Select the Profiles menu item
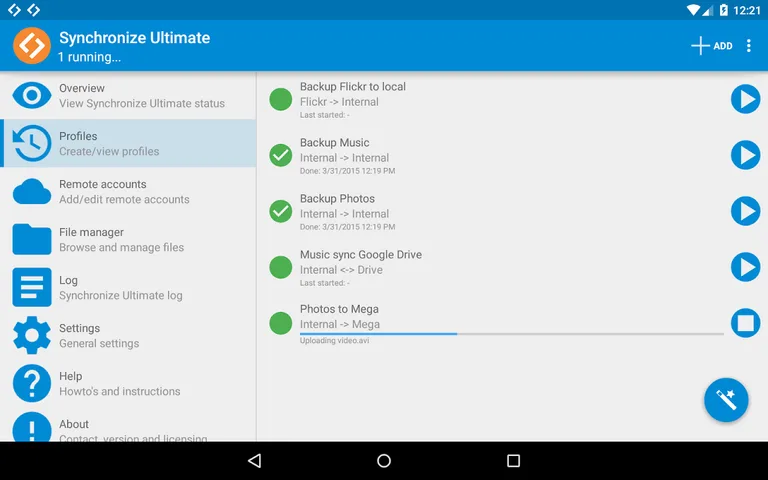This screenshot has width=768, height=480. tap(128, 143)
